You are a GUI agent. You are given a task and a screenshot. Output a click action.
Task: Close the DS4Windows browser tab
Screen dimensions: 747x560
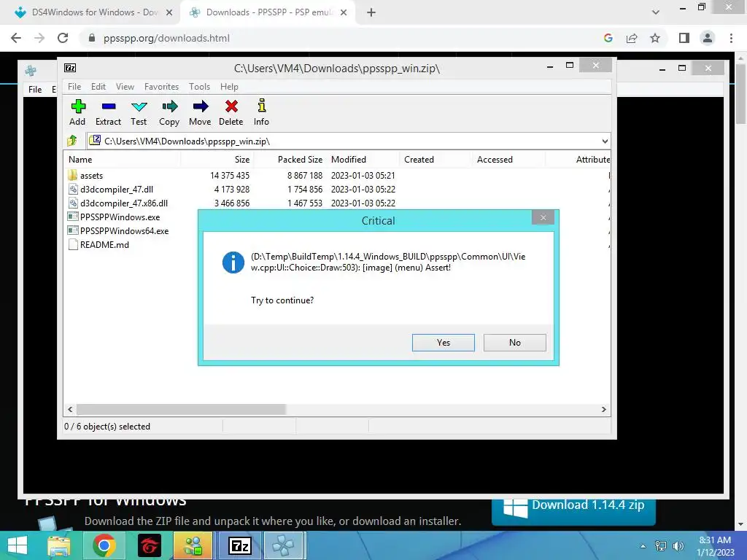(x=169, y=12)
